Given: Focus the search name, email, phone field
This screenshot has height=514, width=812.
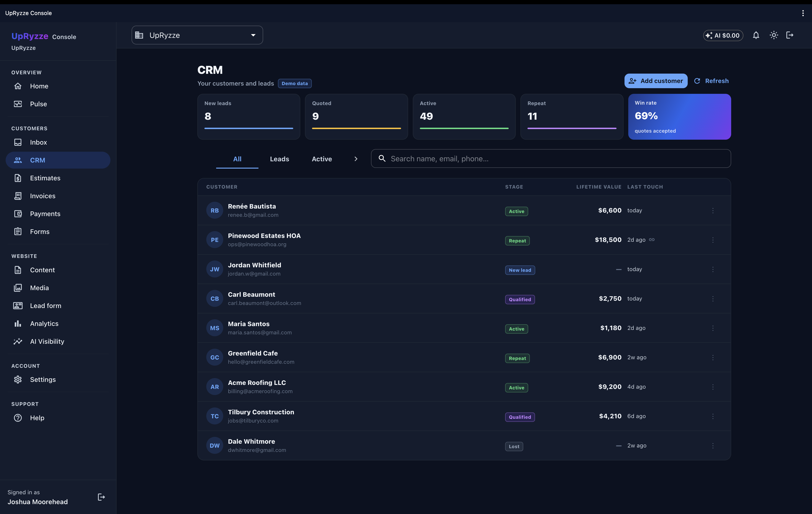Looking at the screenshot, I should click(x=551, y=159).
